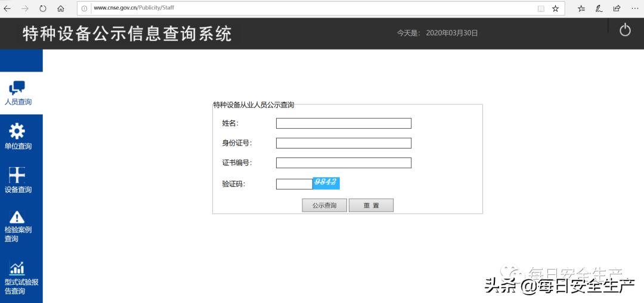Clear the form with the 重置 button

point(371,205)
